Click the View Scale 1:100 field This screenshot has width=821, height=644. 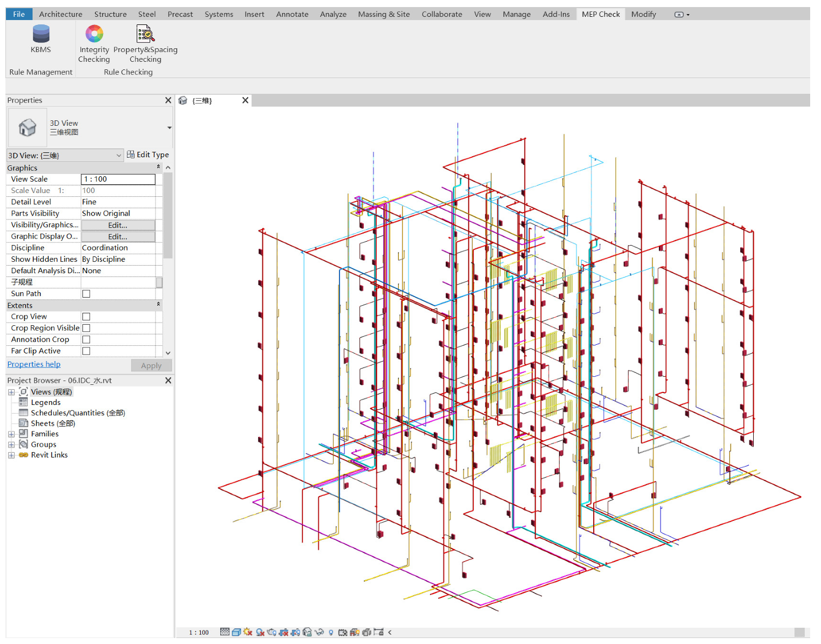pos(118,179)
